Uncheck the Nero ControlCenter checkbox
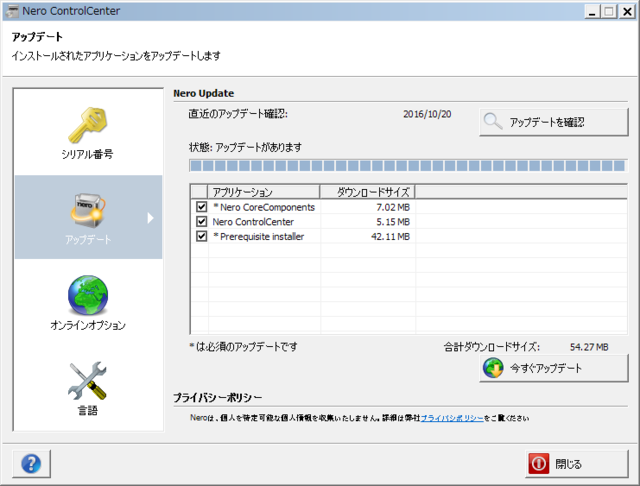 point(201,221)
